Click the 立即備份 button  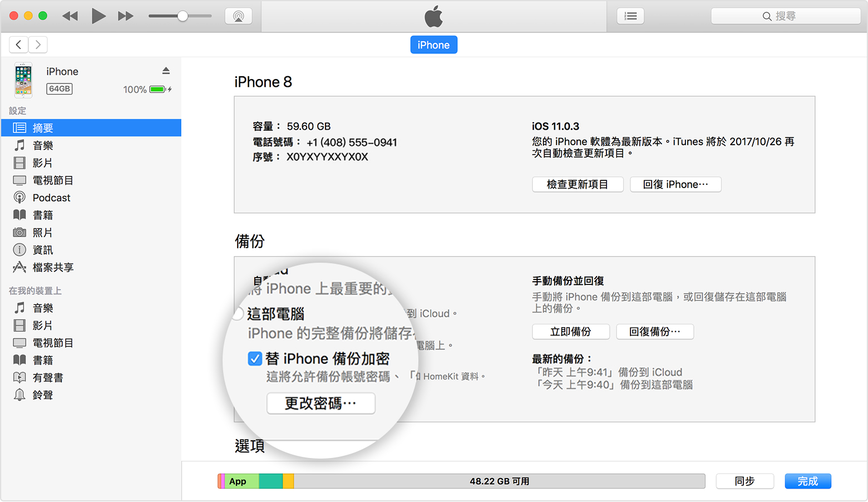pos(570,332)
